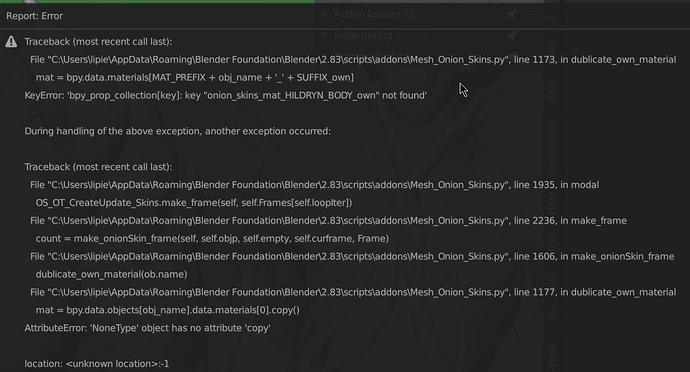Expand the Retargeting panel
This screenshot has width=690, height=372.
pos(325,35)
